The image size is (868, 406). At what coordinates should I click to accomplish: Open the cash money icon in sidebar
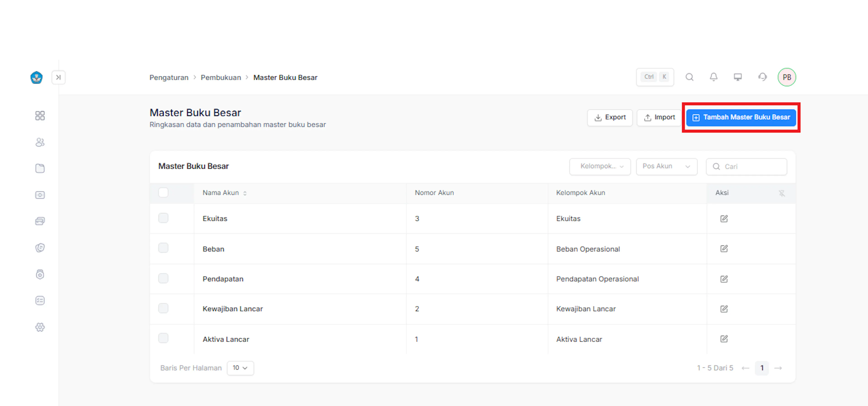click(40, 195)
